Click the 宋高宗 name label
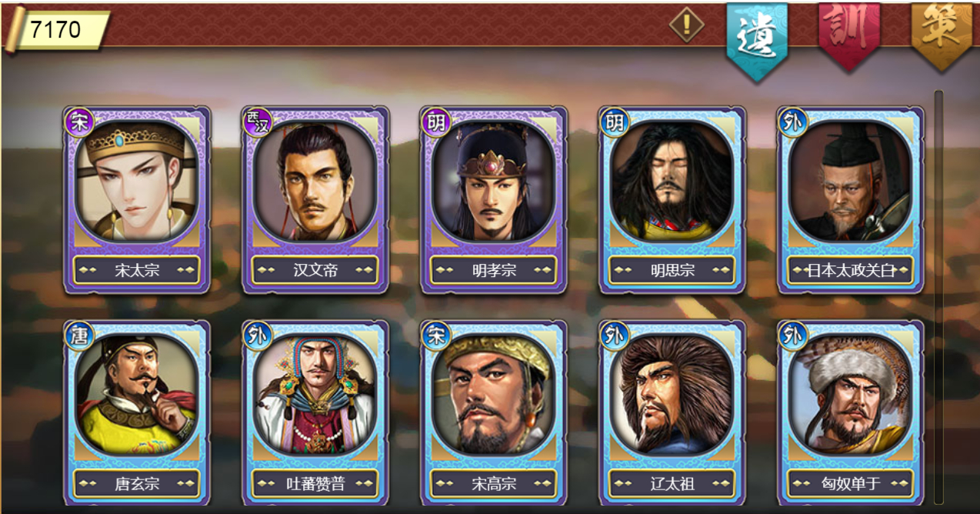The width and height of the screenshot is (980, 514). click(494, 484)
